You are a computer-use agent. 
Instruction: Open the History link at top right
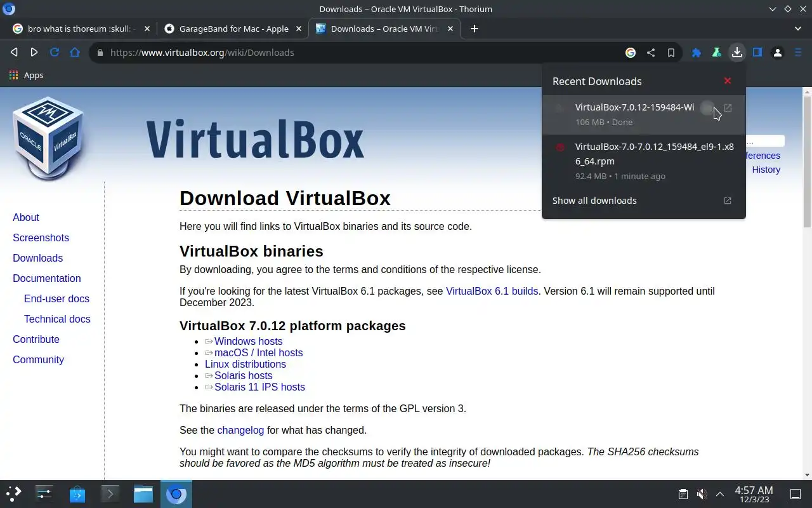(766, 170)
